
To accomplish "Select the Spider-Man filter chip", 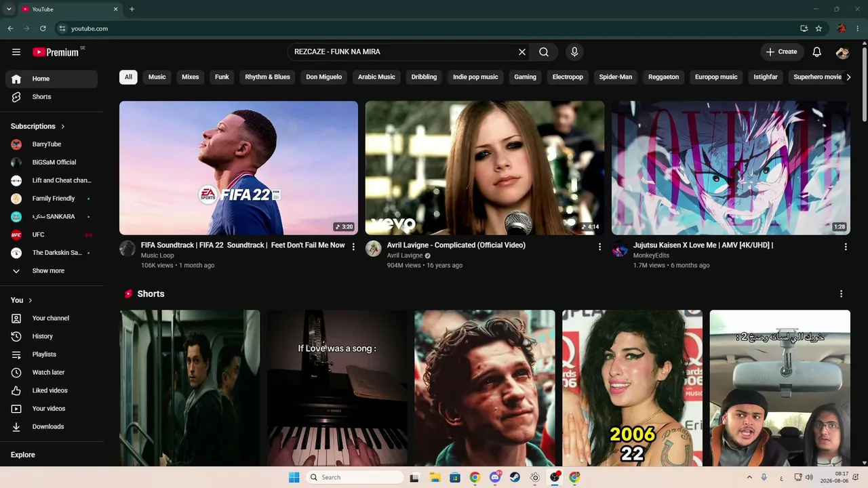I will [616, 77].
